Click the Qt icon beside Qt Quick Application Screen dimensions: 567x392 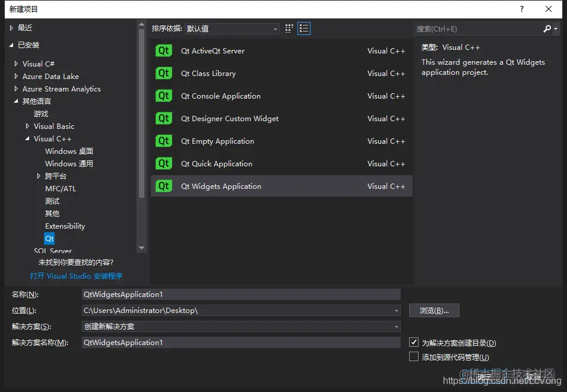coord(164,163)
